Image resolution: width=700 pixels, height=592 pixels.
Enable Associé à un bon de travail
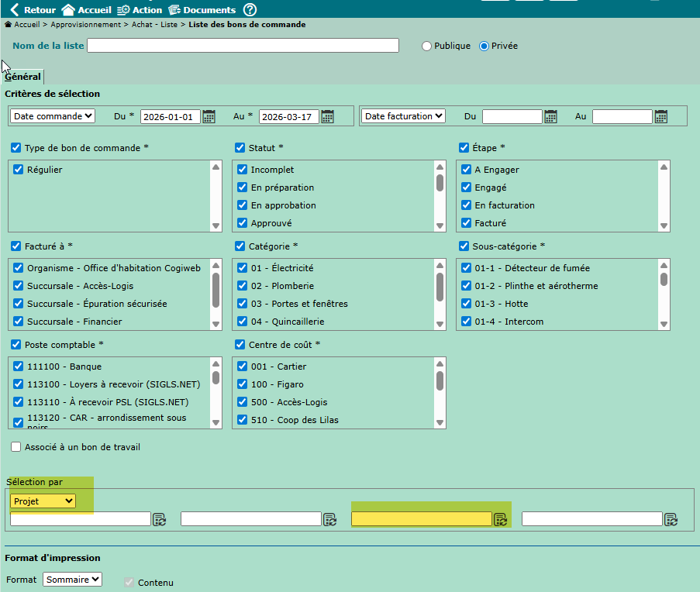tap(16, 447)
